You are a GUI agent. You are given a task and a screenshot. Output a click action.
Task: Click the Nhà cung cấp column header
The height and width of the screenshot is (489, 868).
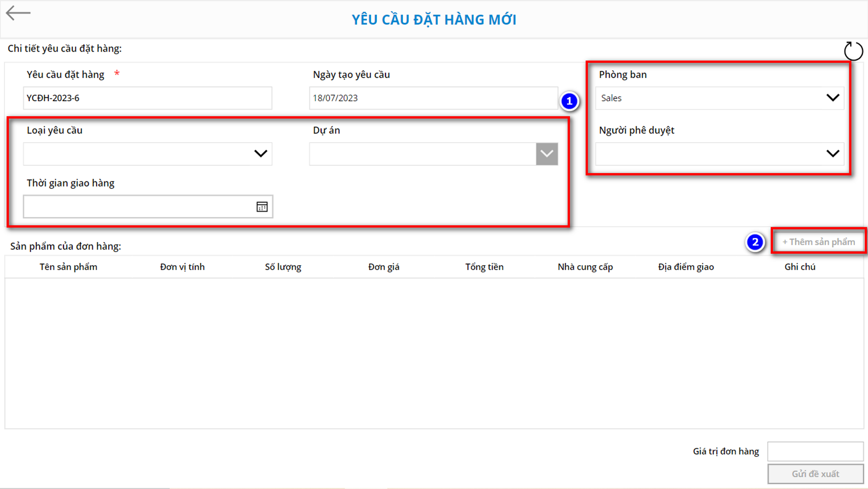pos(585,267)
